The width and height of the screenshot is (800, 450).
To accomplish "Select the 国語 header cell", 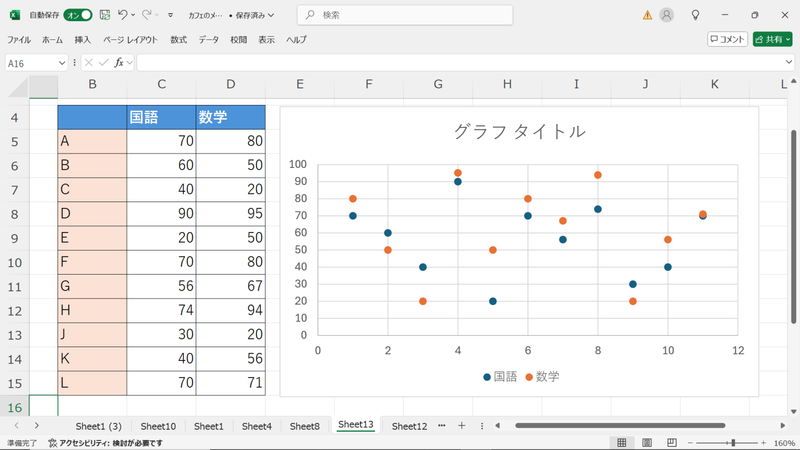I will (x=161, y=117).
